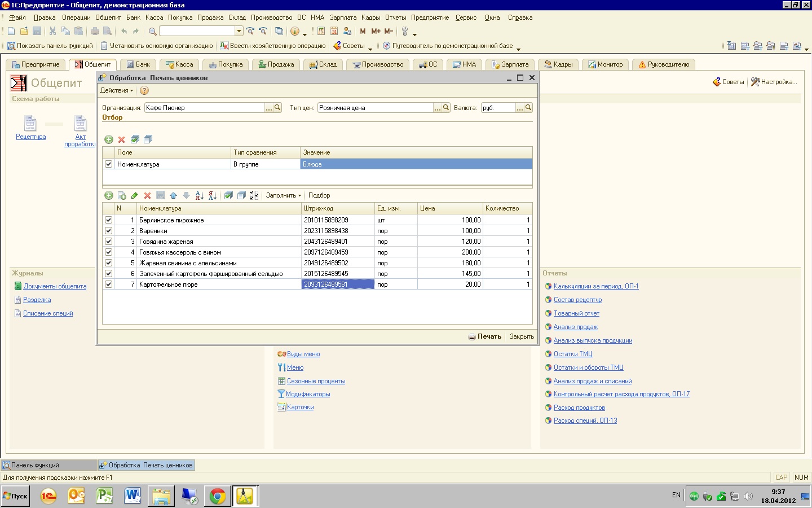Open the Настройка link in Общепит panel
This screenshot has height=508, width=812.
point(774,82)
